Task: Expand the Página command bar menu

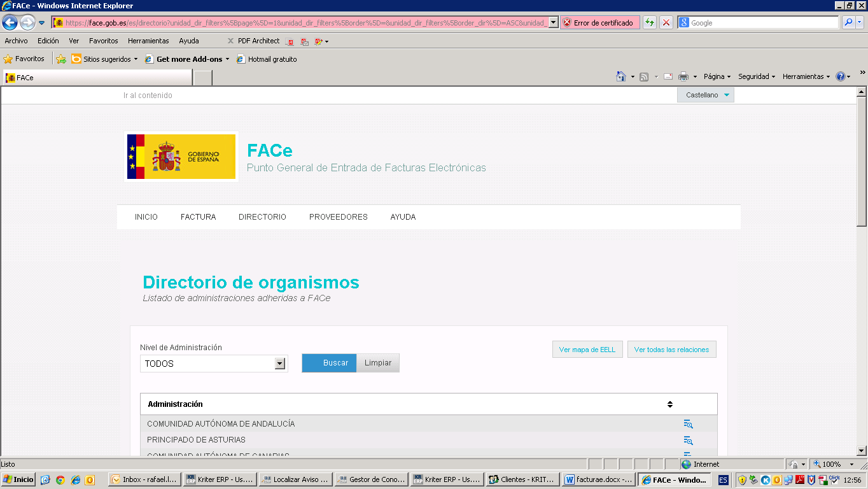Action: coord(717,76)
